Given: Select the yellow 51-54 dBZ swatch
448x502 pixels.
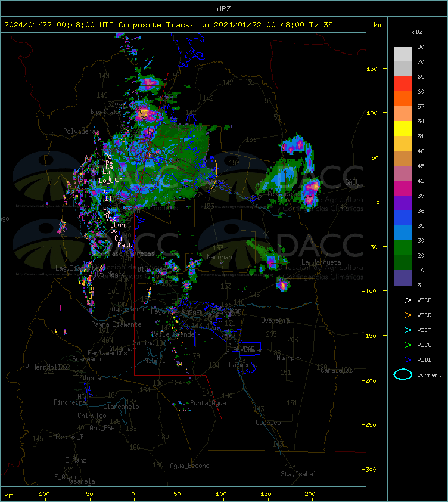Looking at the screenshot, I should pyautogui.click(x=403, y=128).
